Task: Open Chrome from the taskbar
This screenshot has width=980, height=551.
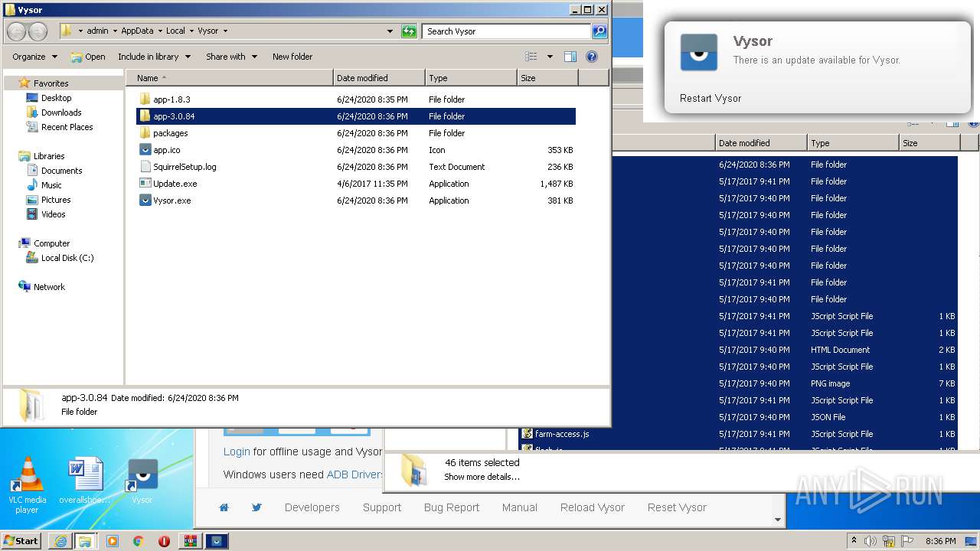Action: (139, 541)
